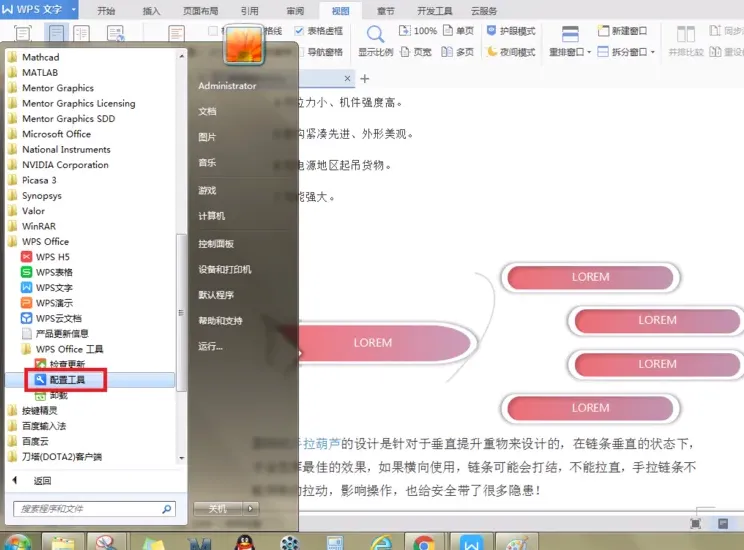Launch WPS文字 from the program list
Screen dimensions: 744x550
click(46, 288)
